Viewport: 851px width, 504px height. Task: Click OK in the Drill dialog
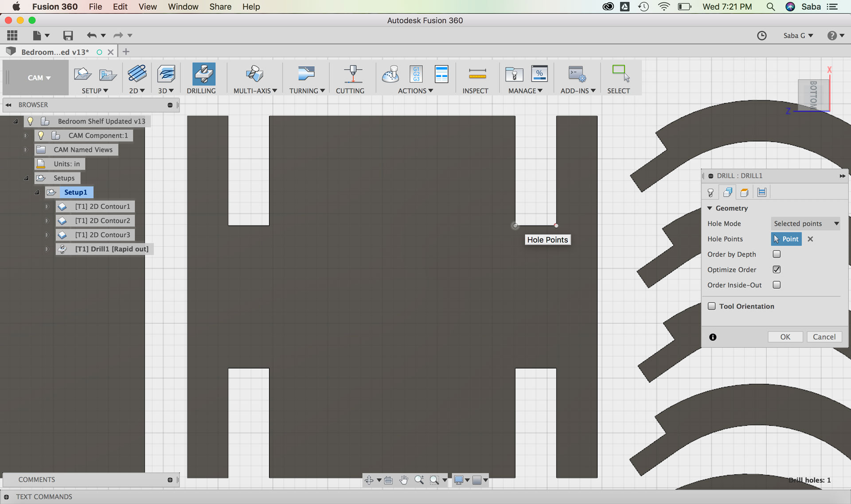coord(785,337)
